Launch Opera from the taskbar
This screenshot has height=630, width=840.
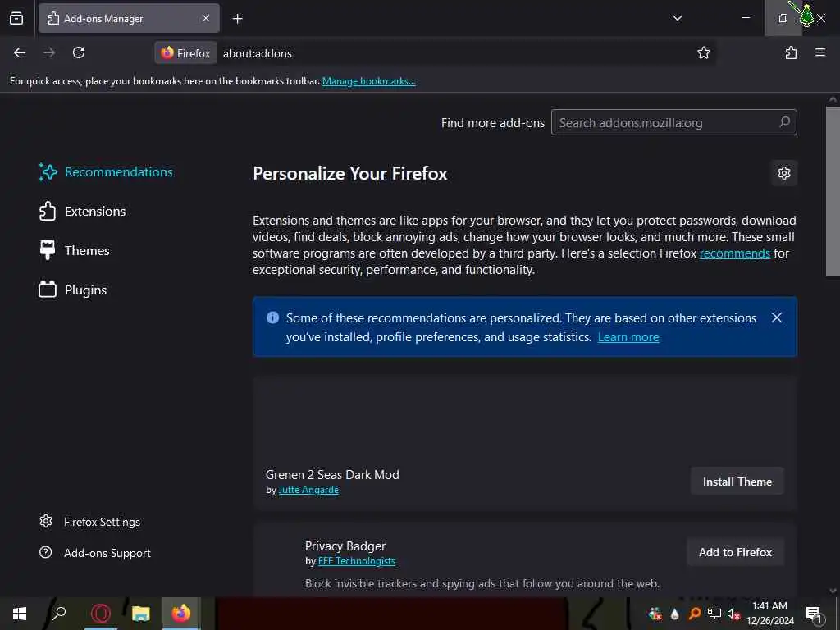pyautogui.click(x=100, y=614)
